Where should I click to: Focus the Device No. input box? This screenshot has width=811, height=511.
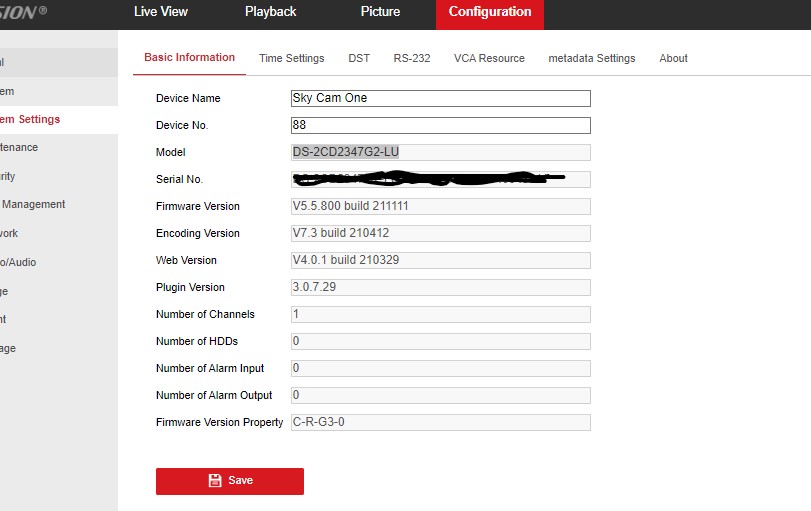(440, 126)
